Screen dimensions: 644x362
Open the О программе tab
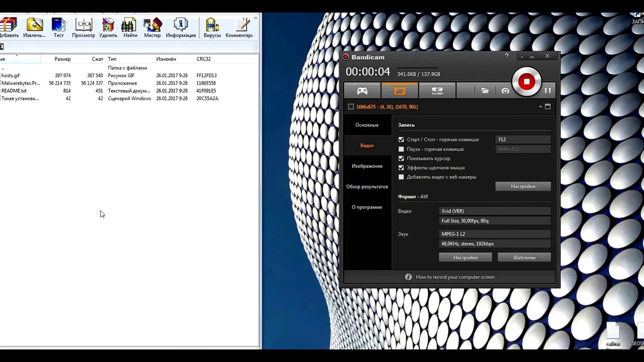pos(367,207)
